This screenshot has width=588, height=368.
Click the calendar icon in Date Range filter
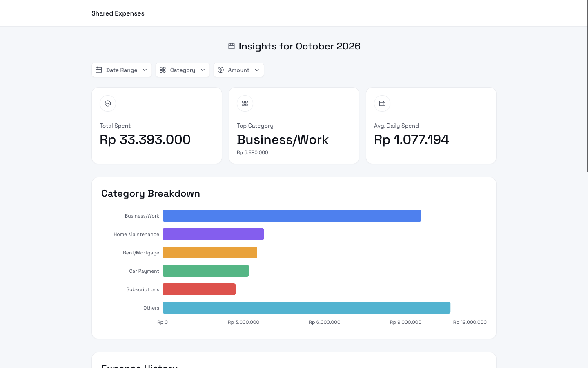pos(99,70)
